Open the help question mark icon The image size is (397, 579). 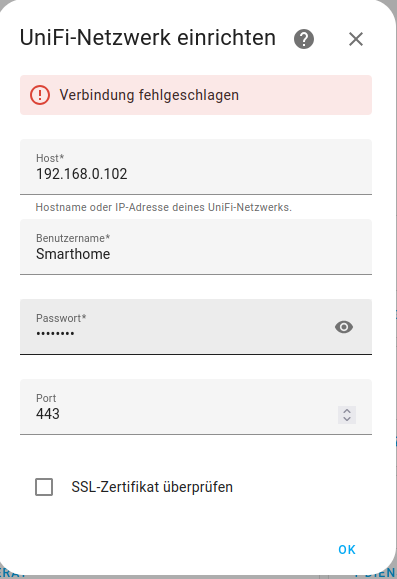pos(304,39)
